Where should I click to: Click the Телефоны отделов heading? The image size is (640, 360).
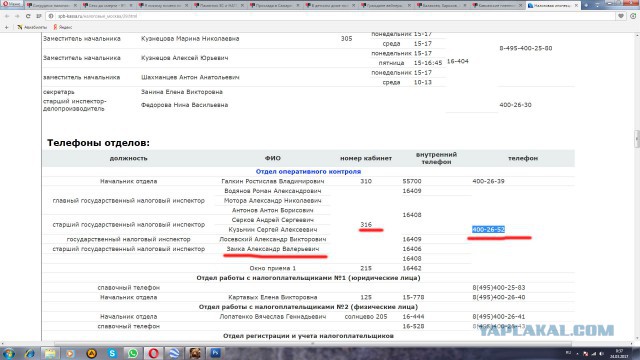(98, 143)
